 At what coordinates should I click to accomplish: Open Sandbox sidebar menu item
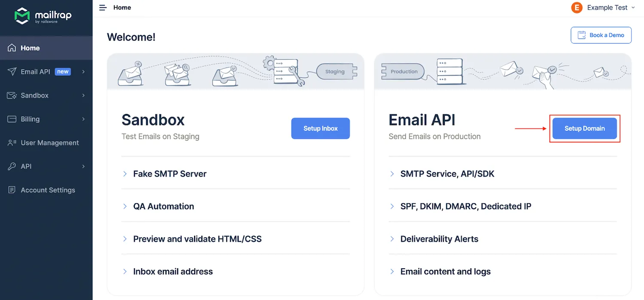click(x=46, y=95)
